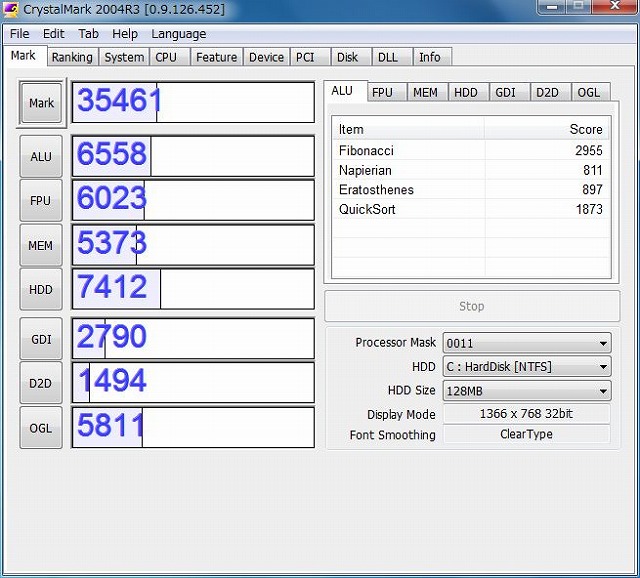Select the Fibonacci result row
Image resolution: width=640 pixels, height=578 pixels.
click(471, 150)
